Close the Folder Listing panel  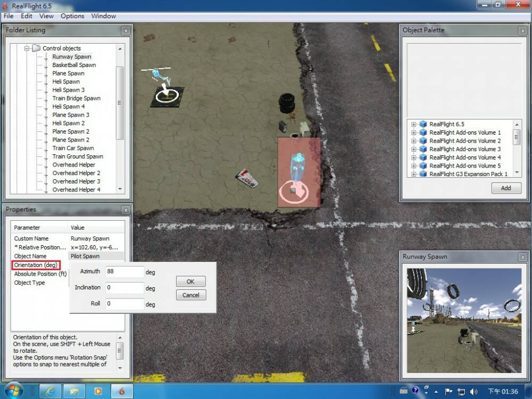pos(126,30)
